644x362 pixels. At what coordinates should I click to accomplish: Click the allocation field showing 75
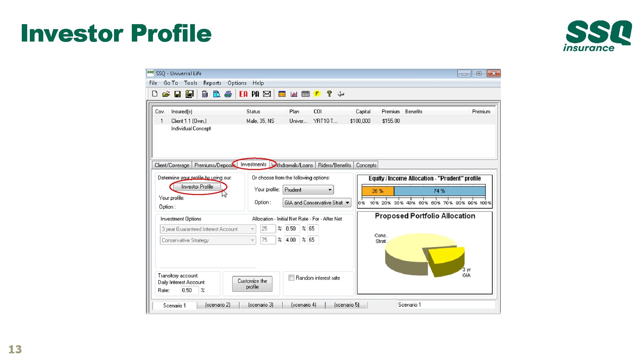tap(268, 240)
